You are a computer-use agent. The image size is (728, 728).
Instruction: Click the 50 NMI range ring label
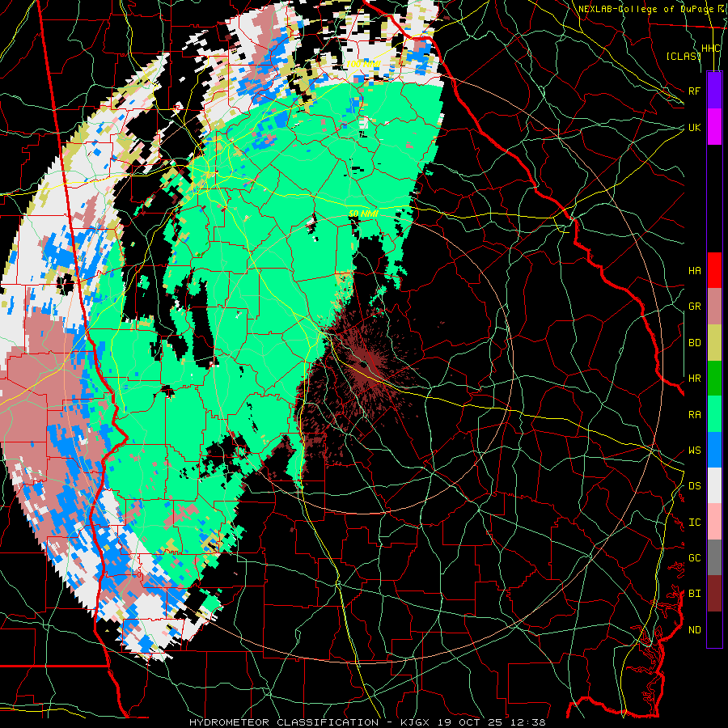coord(363,214)
